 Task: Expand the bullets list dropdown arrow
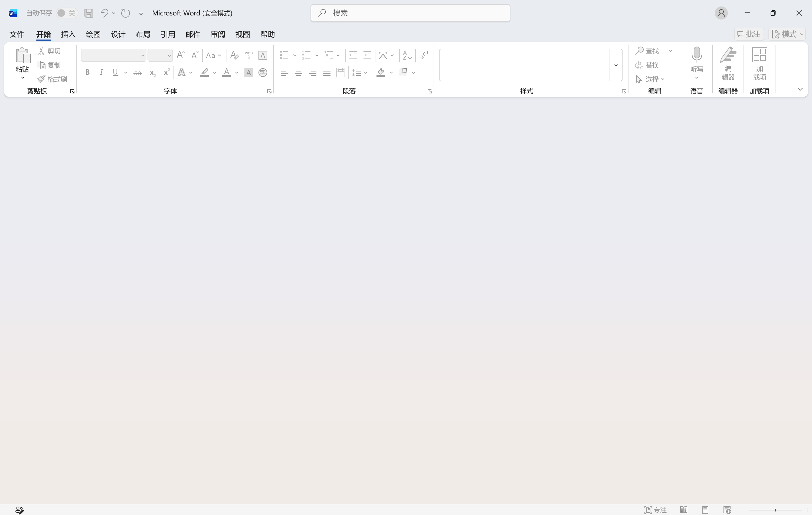[x=295, y=55]
